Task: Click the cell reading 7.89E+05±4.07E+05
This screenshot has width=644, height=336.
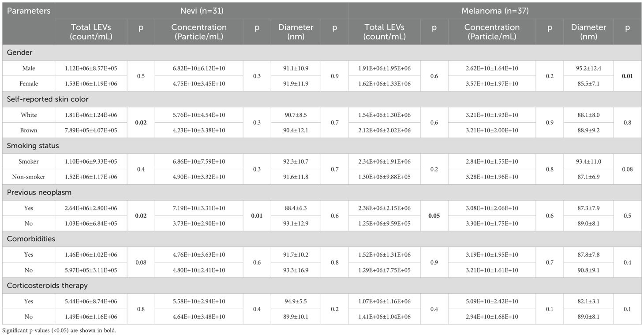Action: [90, 130]
